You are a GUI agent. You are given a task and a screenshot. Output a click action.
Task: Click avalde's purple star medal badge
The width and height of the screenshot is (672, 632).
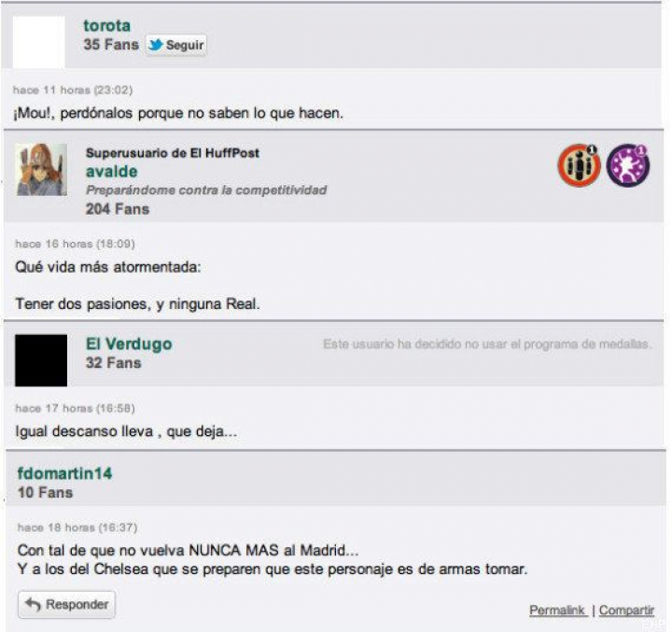coord(628,165)
